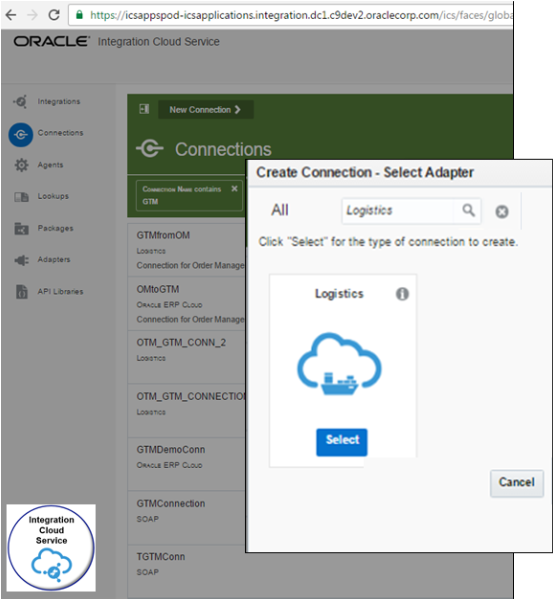Open the Packages icon in the sidebar
Screen dimensions: 554x600
point(21,228)
